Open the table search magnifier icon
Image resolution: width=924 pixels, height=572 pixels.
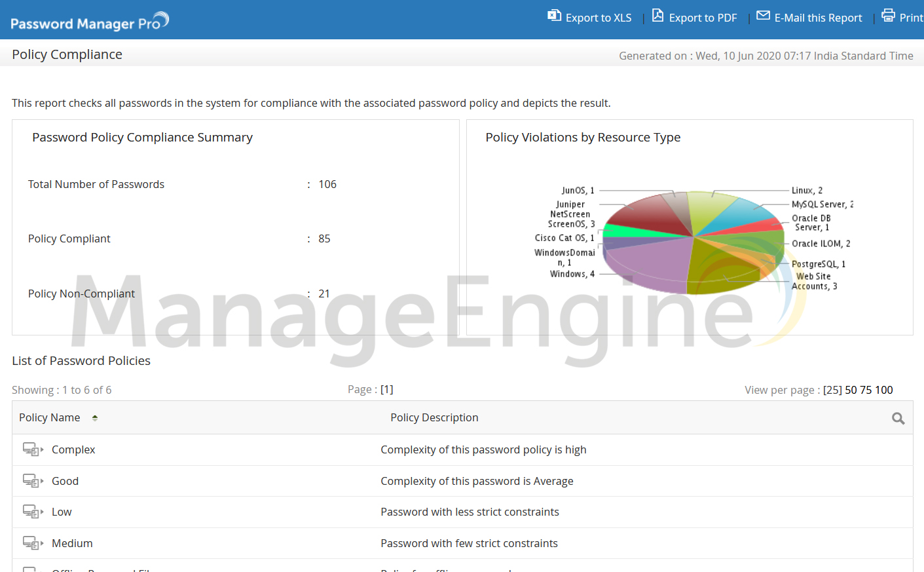click(x=898, y=418)
